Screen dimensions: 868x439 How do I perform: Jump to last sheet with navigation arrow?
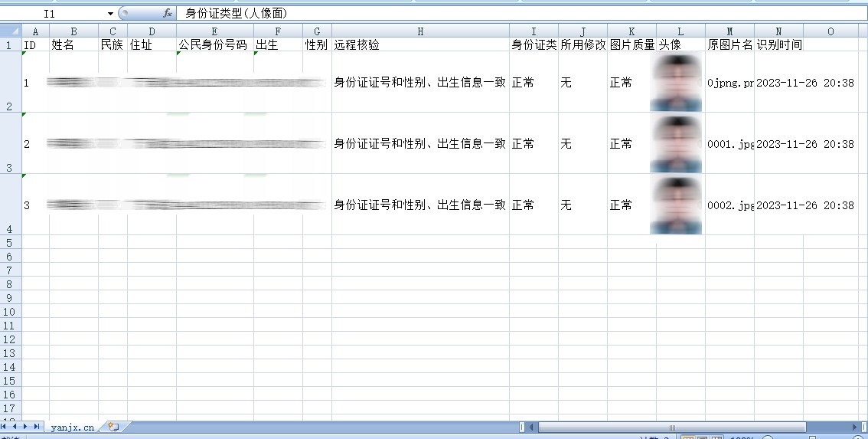pos(37,427)
